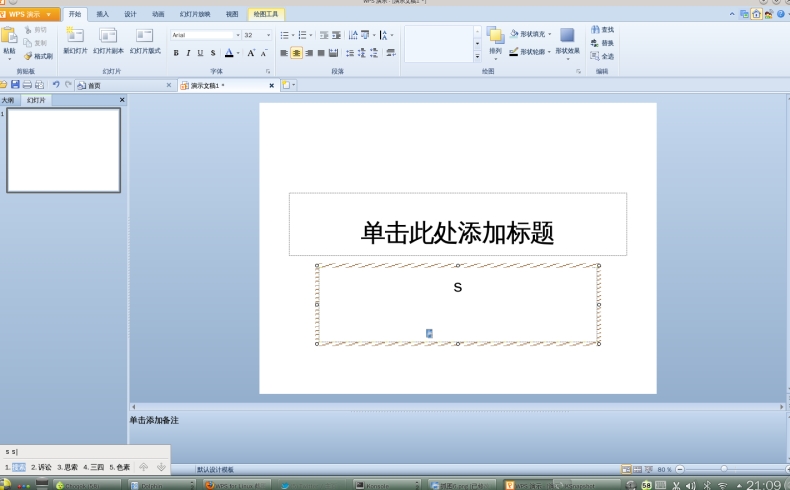Open slide layout (幻灯片版式) options

click(145, 40)
